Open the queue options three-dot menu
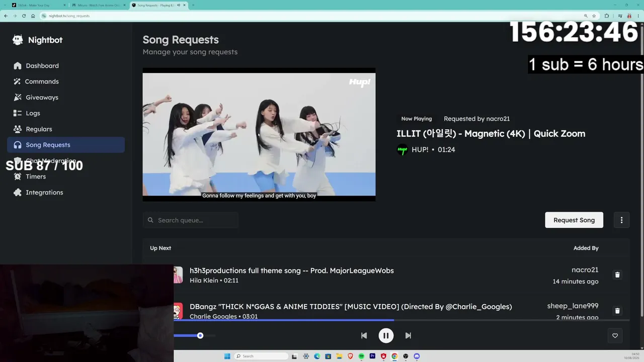The image size is (644, 362). (621, 220)
